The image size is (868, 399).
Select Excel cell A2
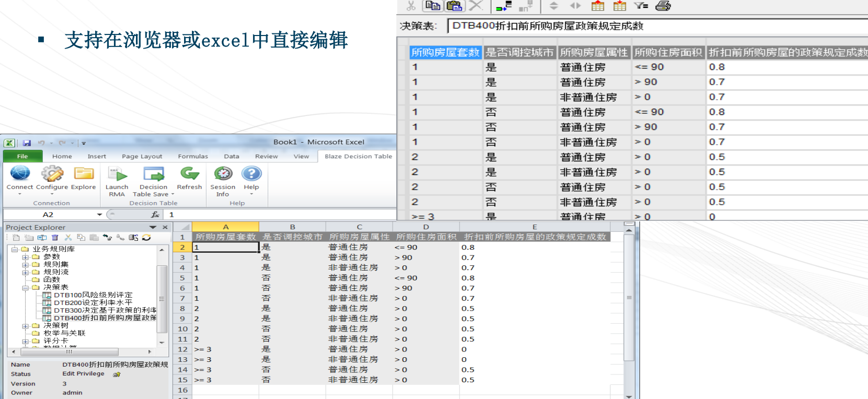click(x=225, y=247)
